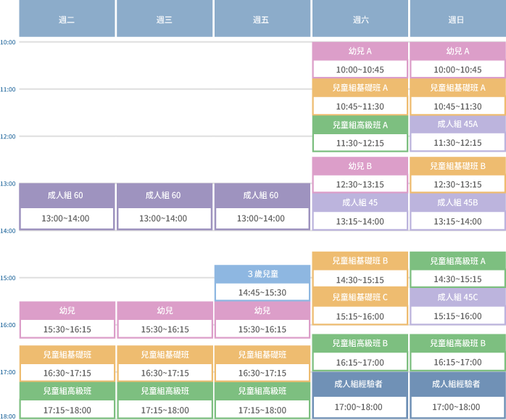Select 週三 兒童組基礎班 16:30~17:15 class
The image size is (506, 420).
[x=165, y=364]
